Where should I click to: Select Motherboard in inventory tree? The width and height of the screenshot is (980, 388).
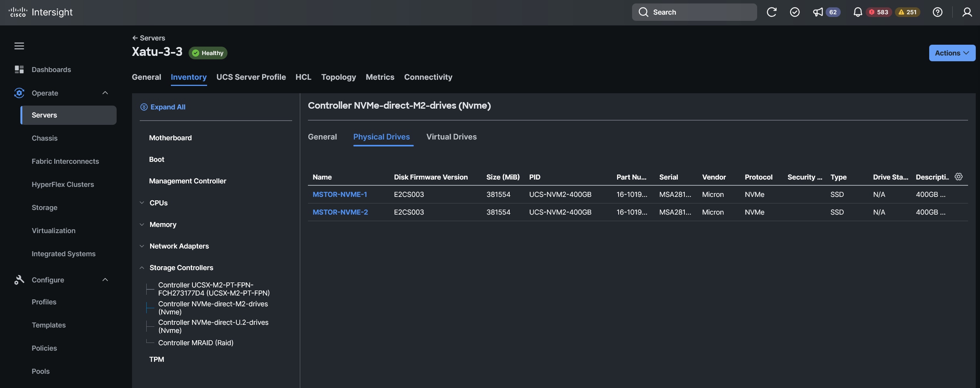point(170,138)
